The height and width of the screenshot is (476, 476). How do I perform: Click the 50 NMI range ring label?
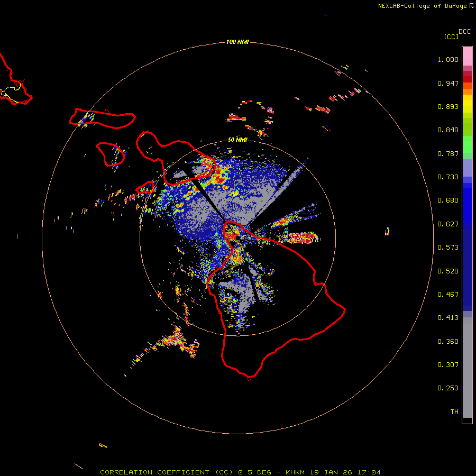(237, 140)
